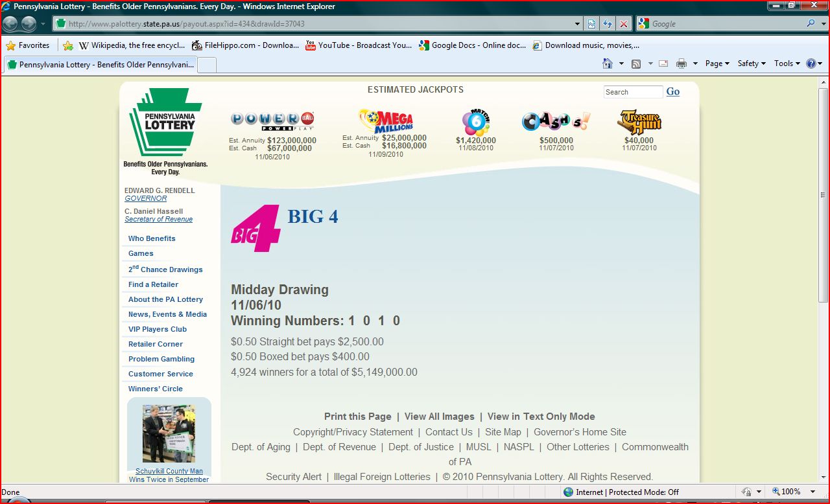This screenshot has height=504, width=830.
Task: Open the recent pages dropdown beside Forward
Action: pos(43,24)
